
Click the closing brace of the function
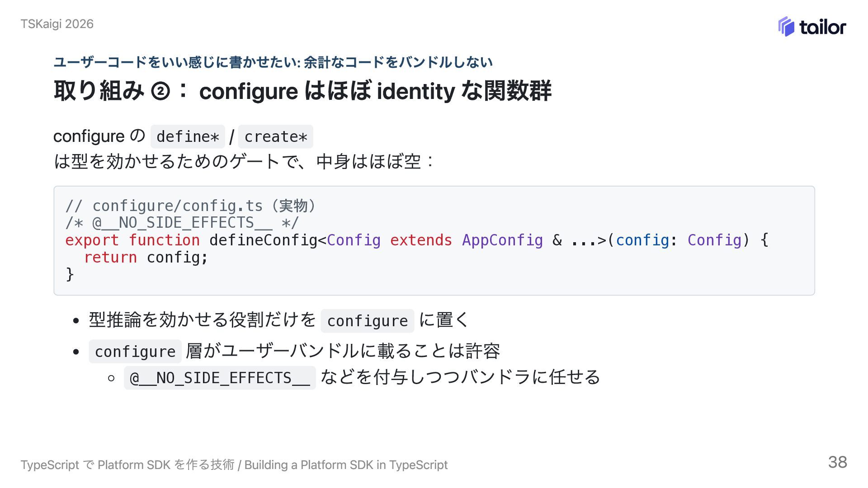70,274
